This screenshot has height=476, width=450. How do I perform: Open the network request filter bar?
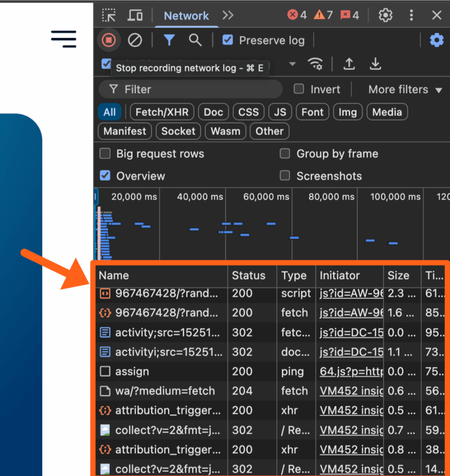pos(169,40)
